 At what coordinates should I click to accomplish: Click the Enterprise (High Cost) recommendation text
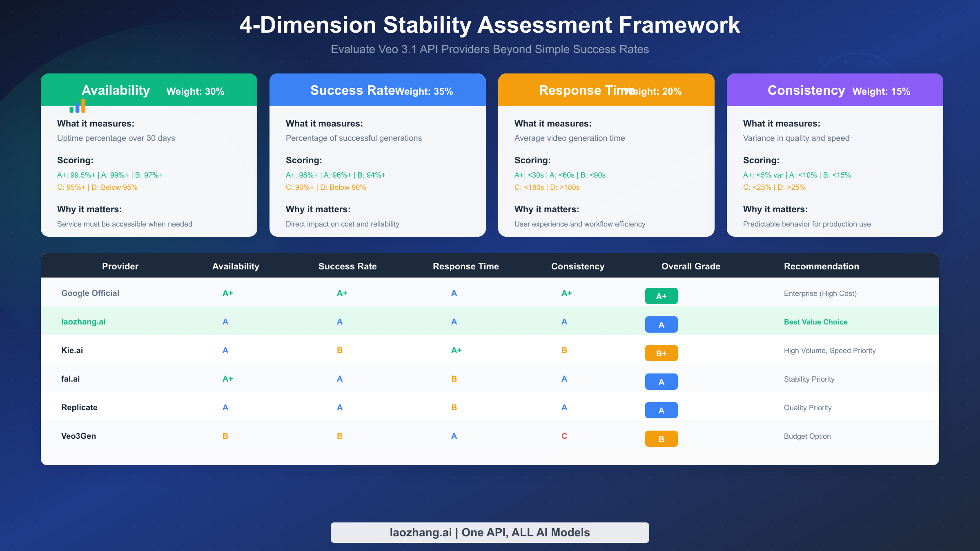coord(820,293)
